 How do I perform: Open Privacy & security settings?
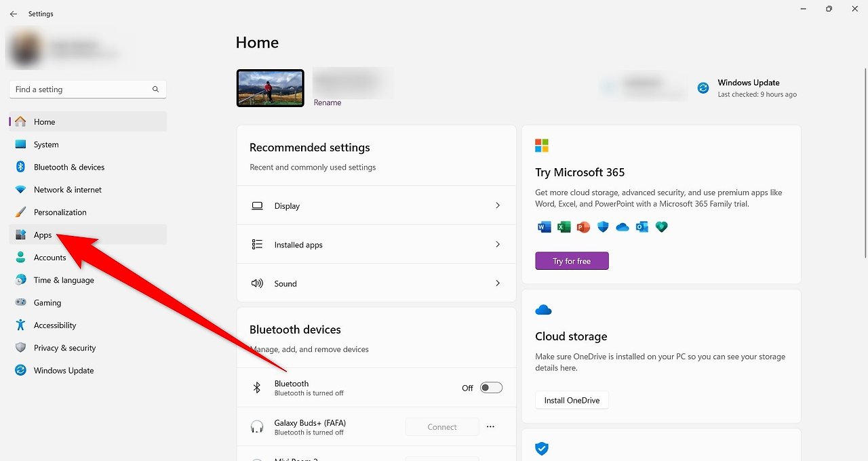pos(88,348)
